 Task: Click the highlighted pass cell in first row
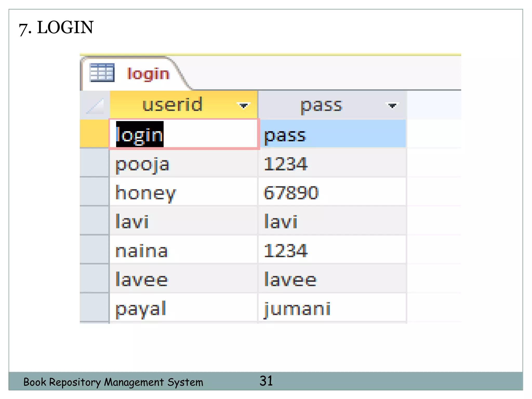[x=333, y=134]
